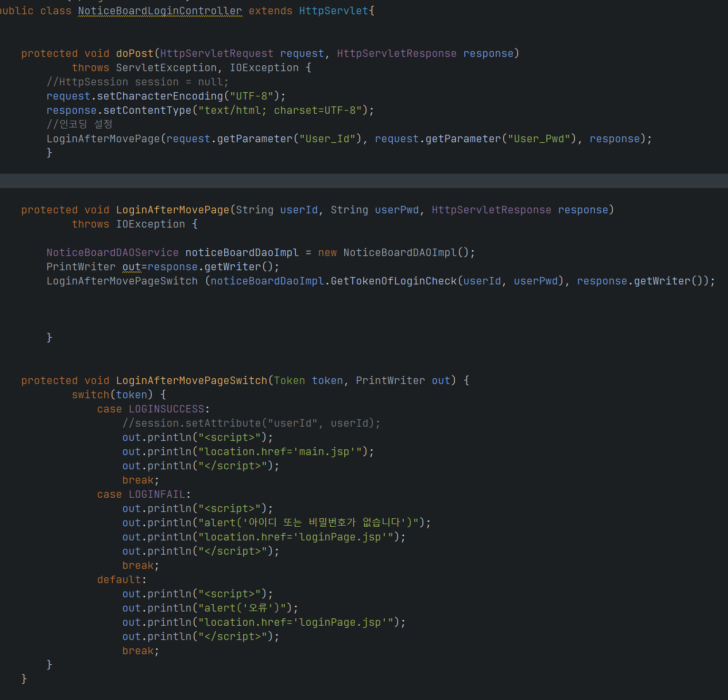
Task: Click the NoticeBoardDAOImpl() constructor call
Action: [x=406, y=252]
